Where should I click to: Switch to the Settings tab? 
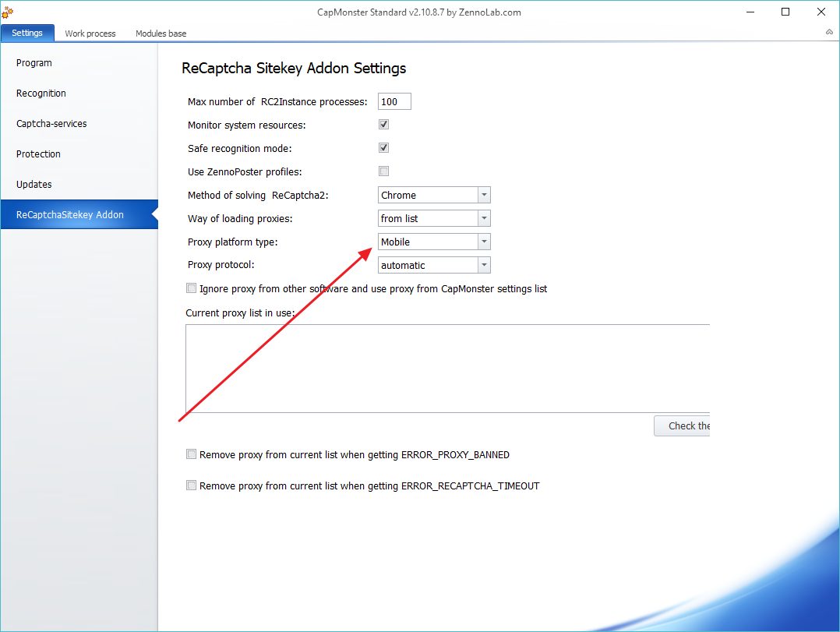(x=27, y=33)
